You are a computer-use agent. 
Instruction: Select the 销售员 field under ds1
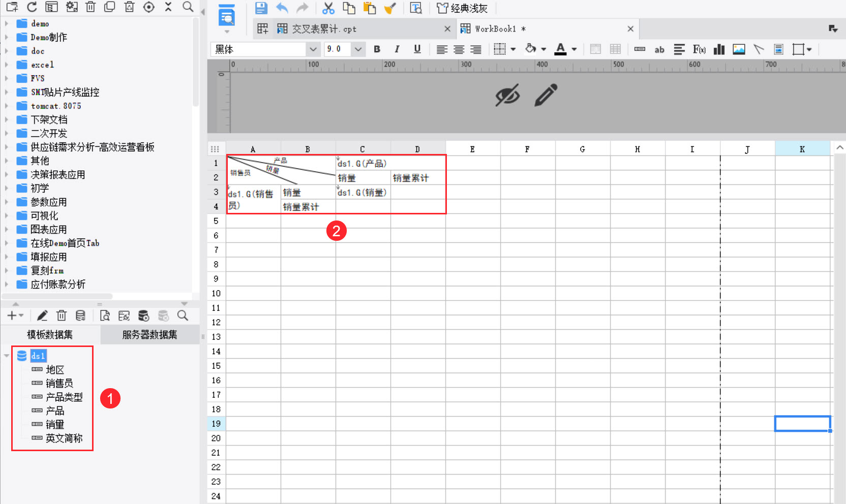59,383
